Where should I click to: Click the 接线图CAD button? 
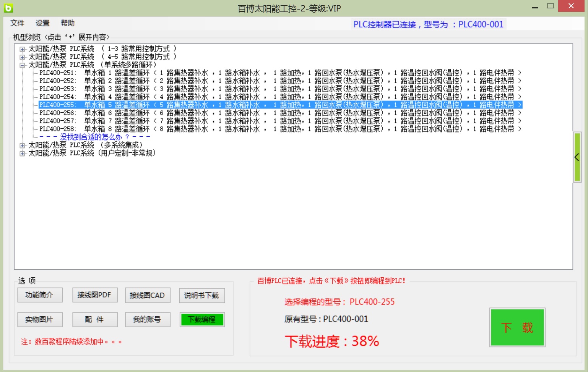147,296
